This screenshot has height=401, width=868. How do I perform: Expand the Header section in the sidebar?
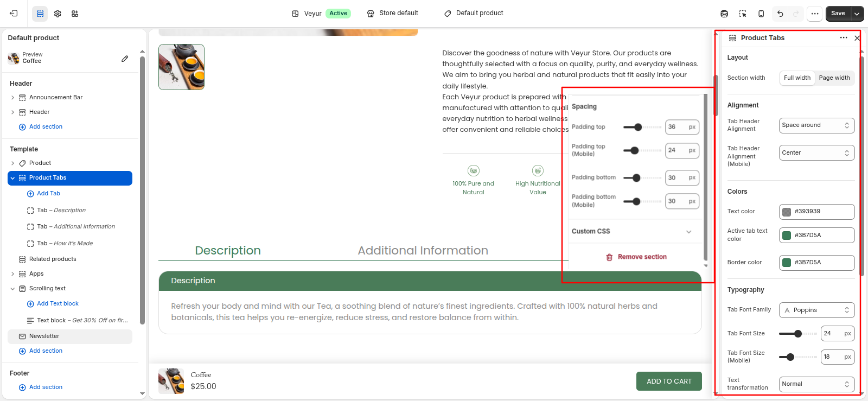coord(12,112)
